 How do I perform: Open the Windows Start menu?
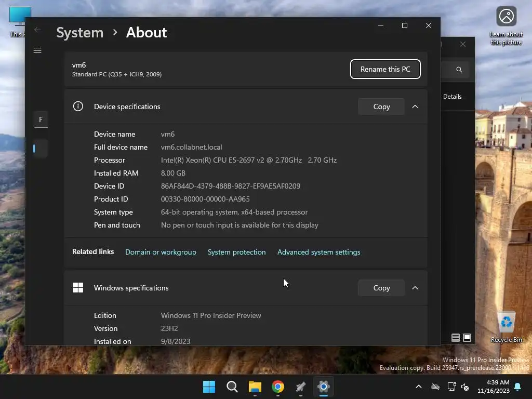pos(209,387)
